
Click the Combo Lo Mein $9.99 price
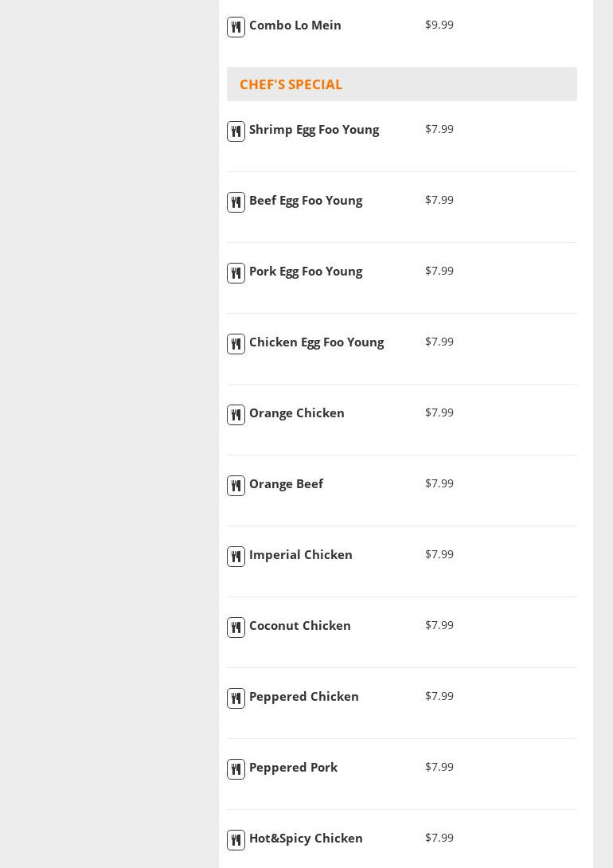(439, 25)
